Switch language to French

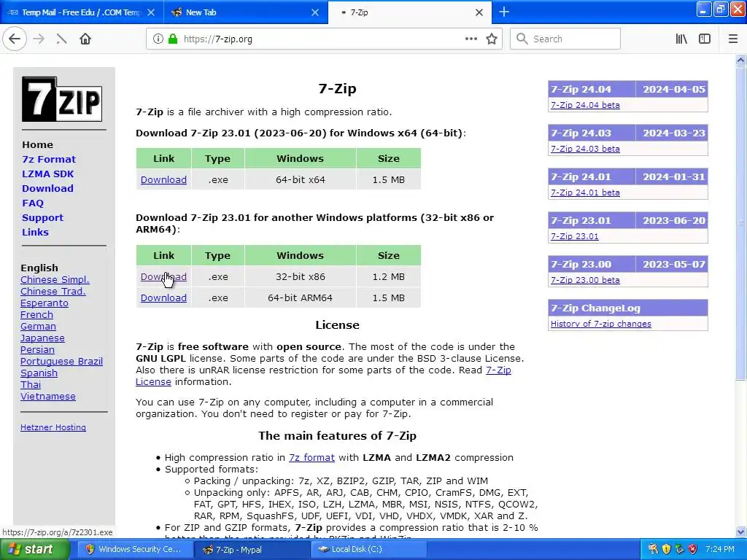(36, 315)
